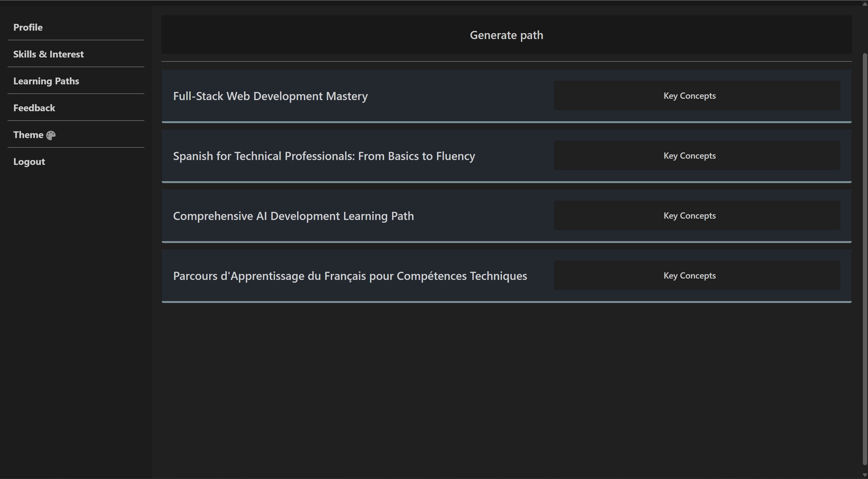
Task: Expand Comprehensive AI Development Learning Path
Action: tap(293, 216)
